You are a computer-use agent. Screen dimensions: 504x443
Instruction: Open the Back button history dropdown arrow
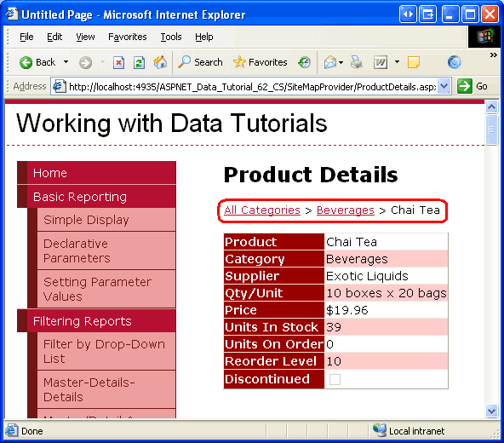point(66,62)
